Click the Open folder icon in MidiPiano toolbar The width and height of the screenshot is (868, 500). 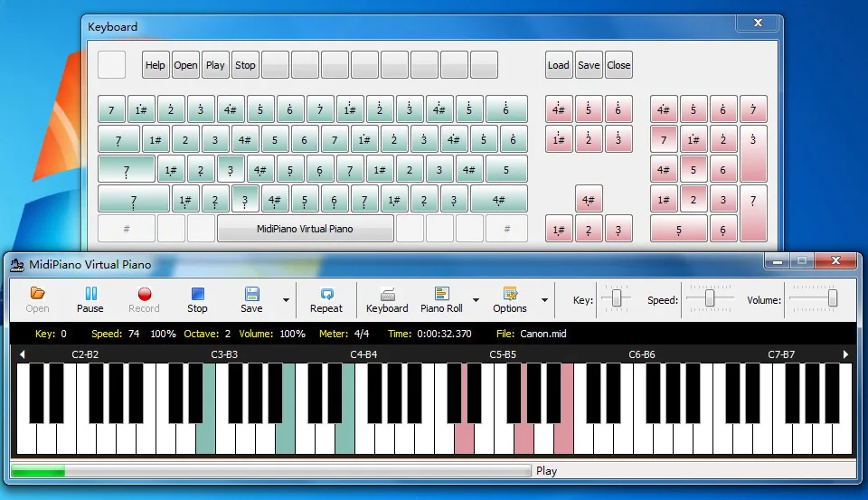click(x=37, y=294)
